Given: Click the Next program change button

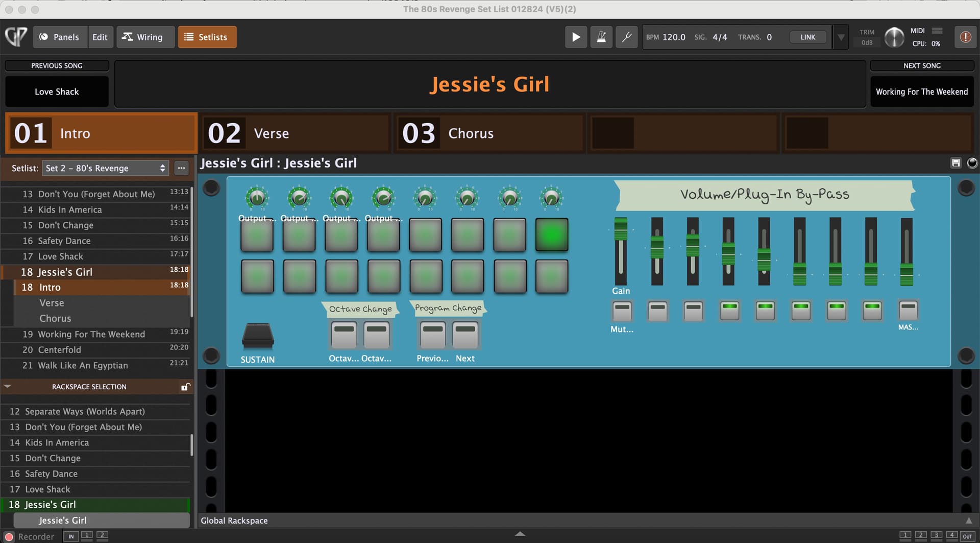Looking at the screenshot, I should coord(465,334).
